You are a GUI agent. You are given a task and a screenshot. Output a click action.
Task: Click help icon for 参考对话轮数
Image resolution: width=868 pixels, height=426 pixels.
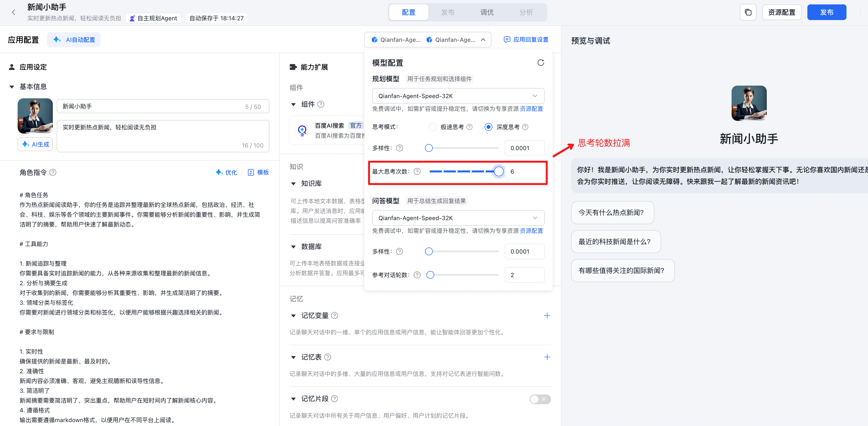(x=417, y=275)
